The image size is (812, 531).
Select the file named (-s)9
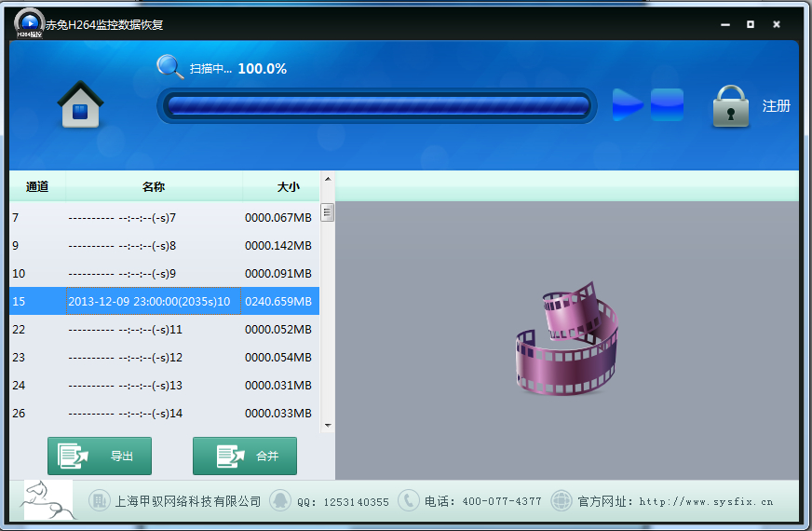(x=164, y=274)
